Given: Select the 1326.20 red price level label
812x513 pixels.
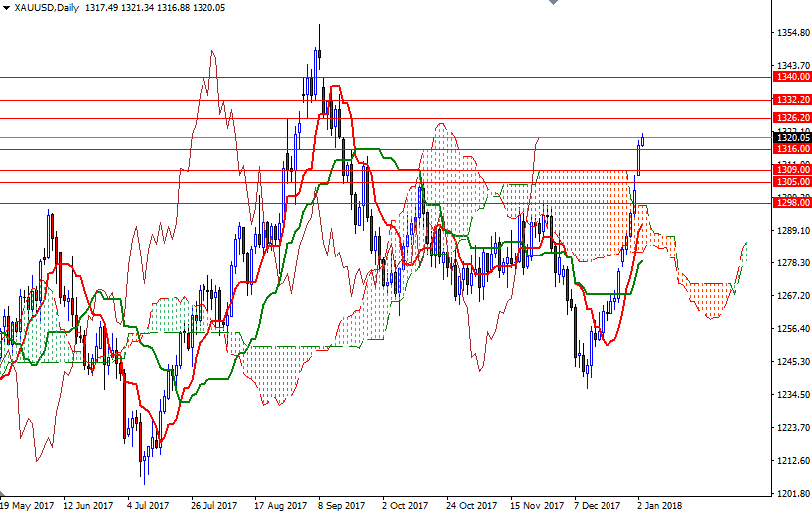Looking at the screenshot, I should [791, 118].
